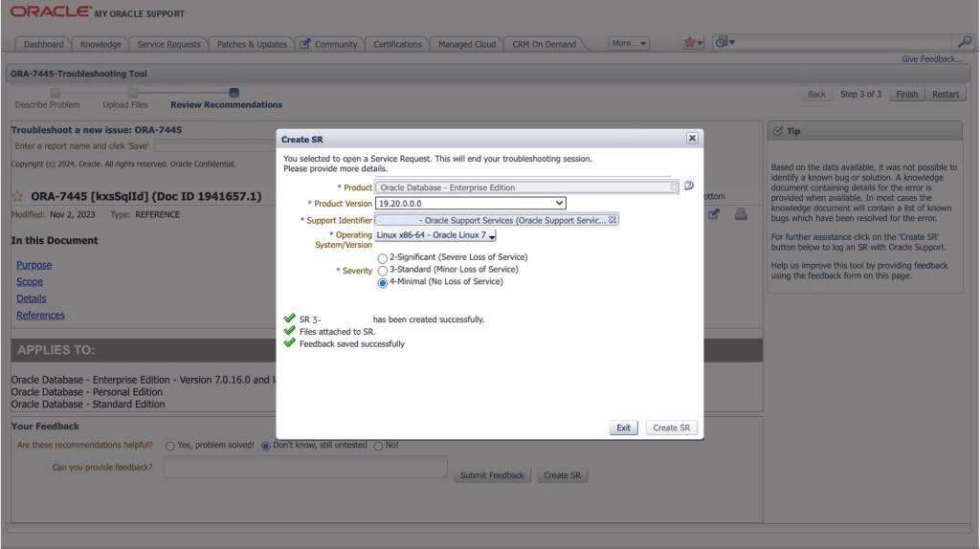Screen dimensions: 980x549
Task: Click the Finish button
Action: pos(907,95)
